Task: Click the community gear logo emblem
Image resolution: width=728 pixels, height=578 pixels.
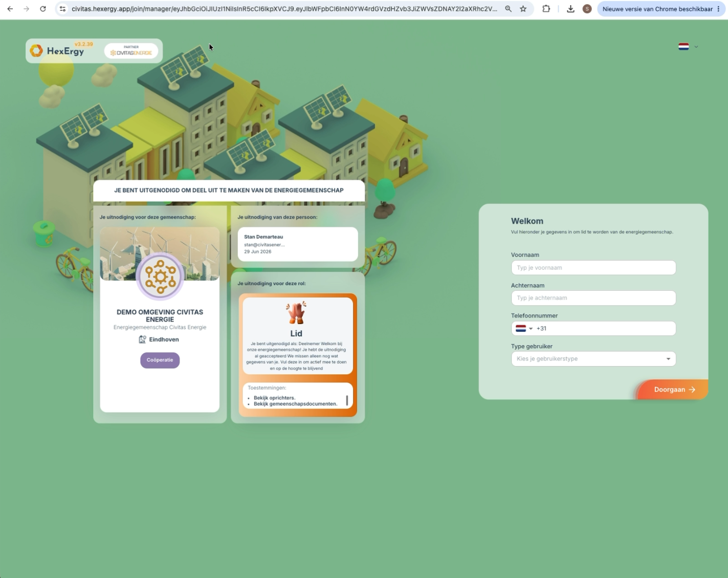Action: click(160, 276)
